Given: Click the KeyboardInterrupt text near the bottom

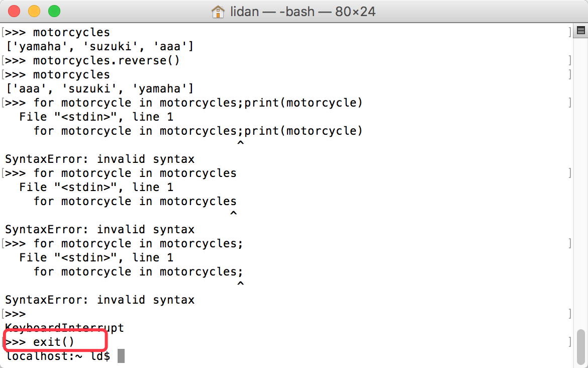Looking at the screenshot, I should pyautogui.click(x=63, y=327).
